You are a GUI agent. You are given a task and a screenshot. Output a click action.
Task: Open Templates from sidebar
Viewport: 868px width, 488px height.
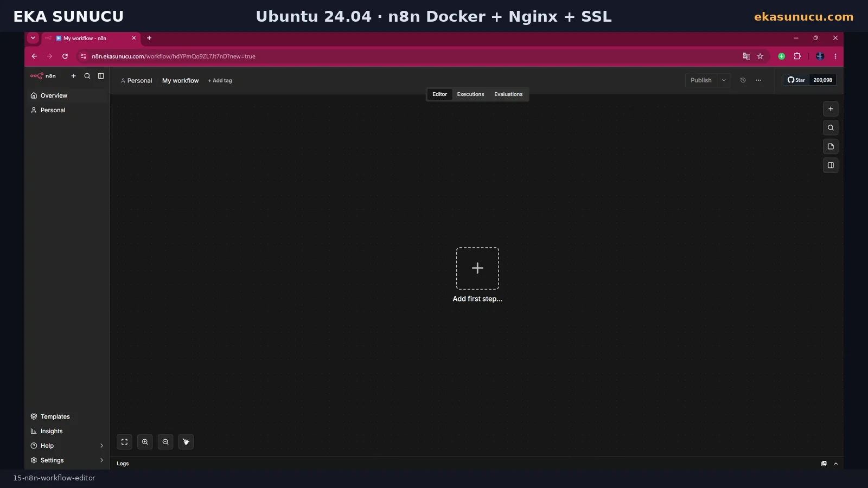pyautogui.click(x=67, y=416)
